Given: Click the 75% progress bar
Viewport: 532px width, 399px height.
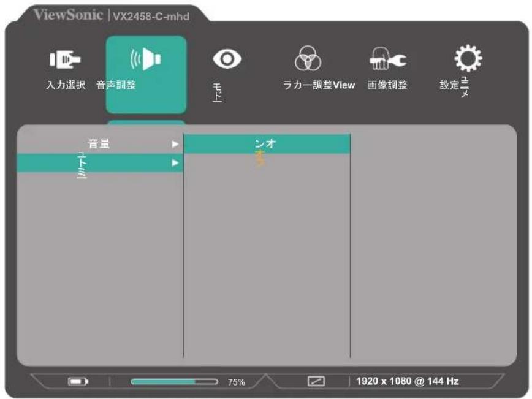Looking at the screenshot, I should (175, 382).
